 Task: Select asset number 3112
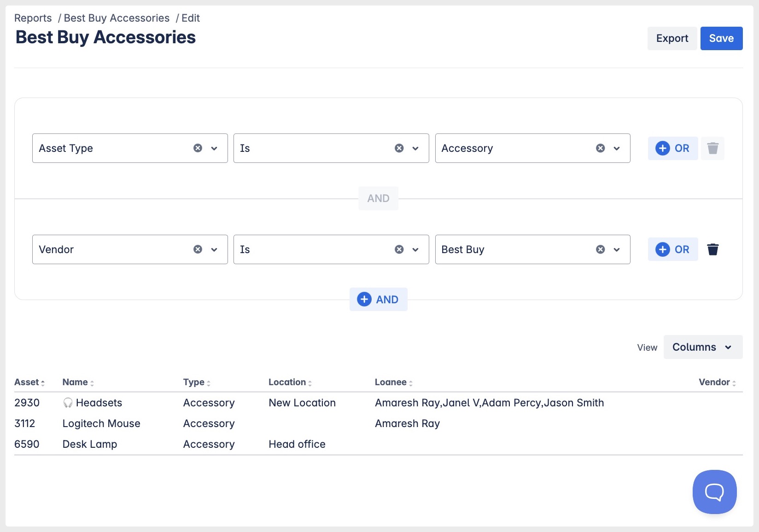point(25,424)
